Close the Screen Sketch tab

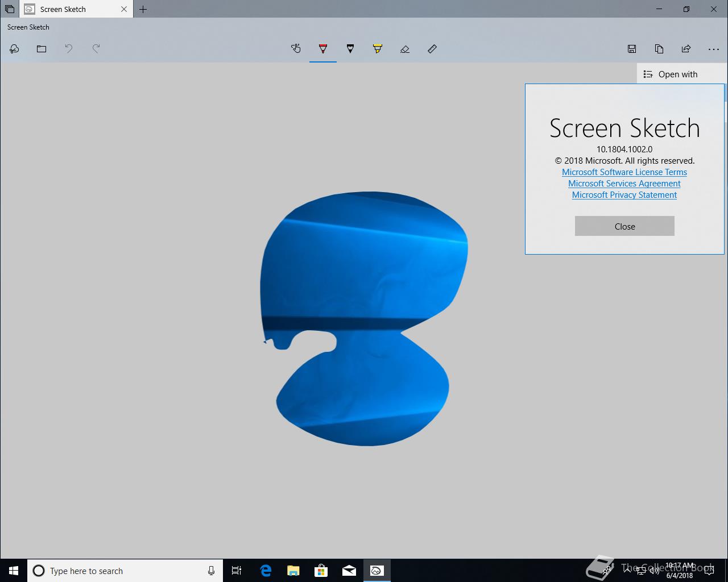[x=124, y=9]
